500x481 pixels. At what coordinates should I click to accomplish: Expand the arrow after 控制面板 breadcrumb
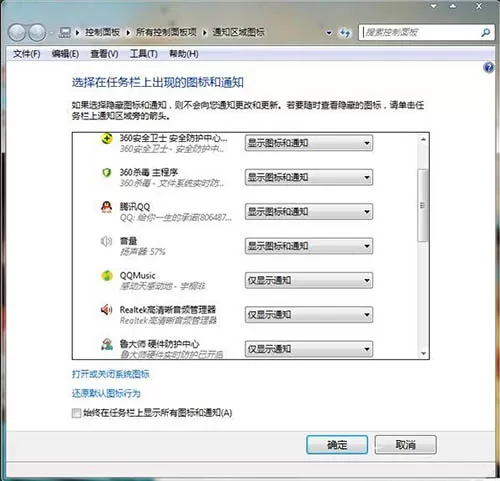coord(128,33)
